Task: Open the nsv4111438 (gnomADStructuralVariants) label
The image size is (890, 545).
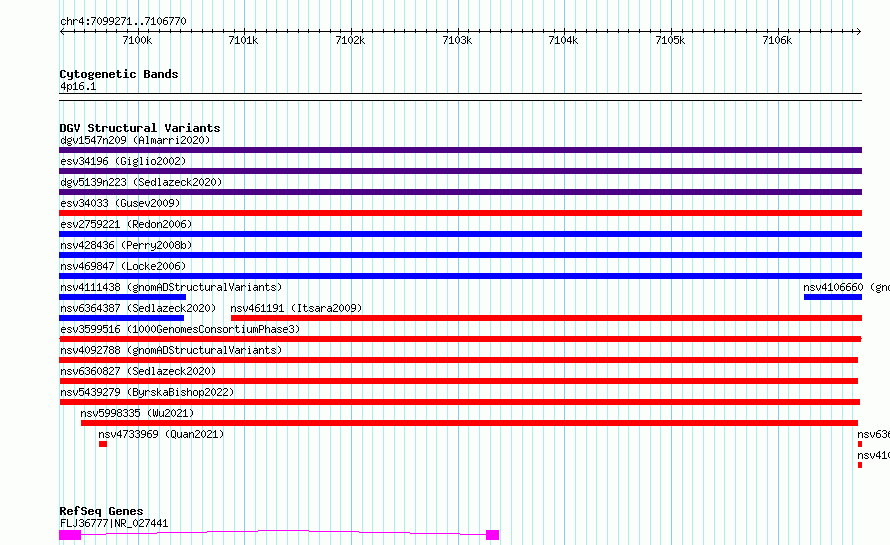Action: click(x=171, y=287)
